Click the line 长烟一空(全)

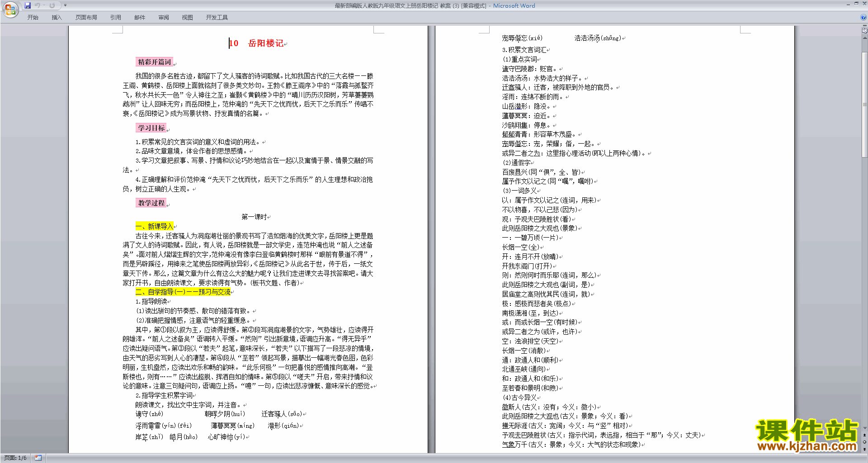click(x=521, y=247)
